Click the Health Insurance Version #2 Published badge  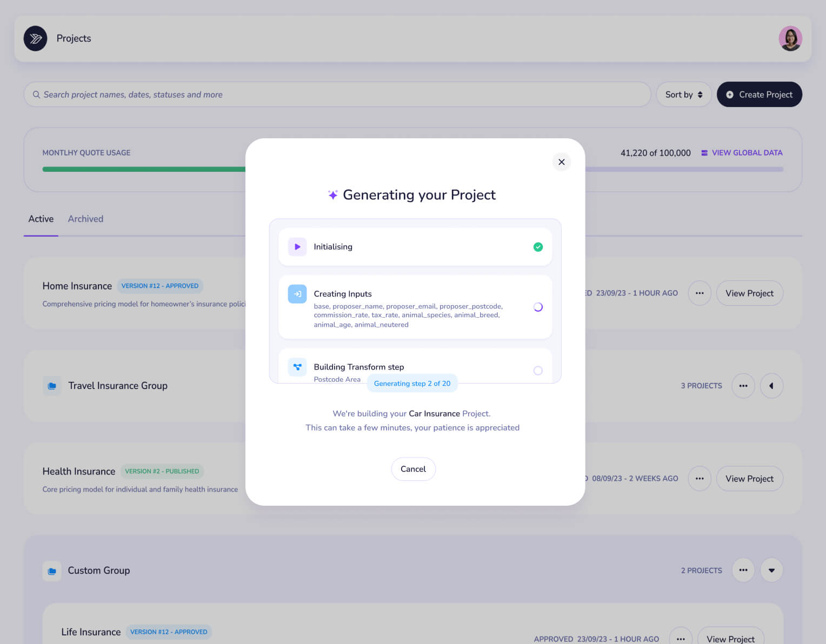(162, 471)
